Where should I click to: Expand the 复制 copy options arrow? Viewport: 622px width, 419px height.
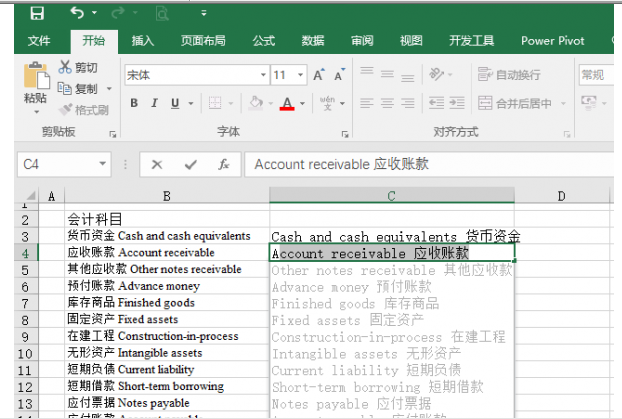[x=109, y=88]
